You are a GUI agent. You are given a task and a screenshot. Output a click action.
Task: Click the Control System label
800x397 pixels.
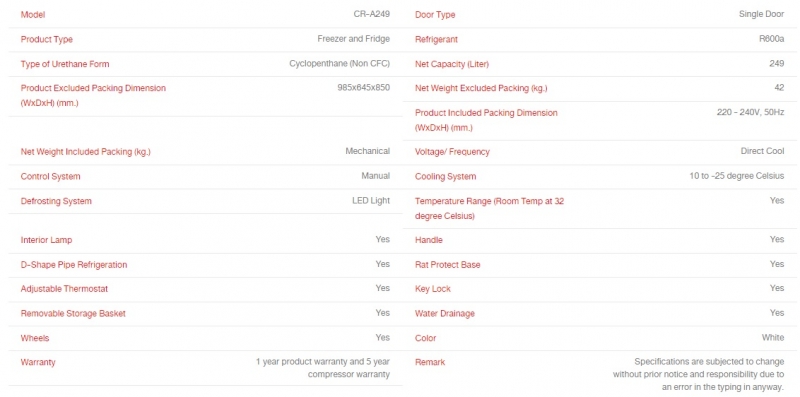50,177
